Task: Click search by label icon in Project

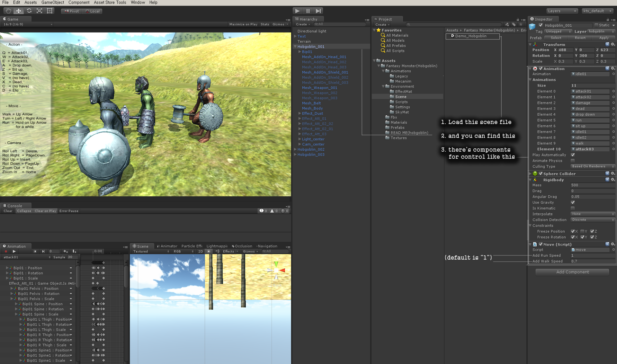Action: click(x=514, y=24)
